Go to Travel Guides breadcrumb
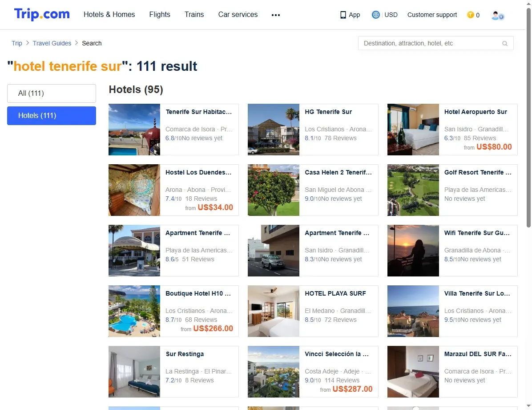 [52, 43]
